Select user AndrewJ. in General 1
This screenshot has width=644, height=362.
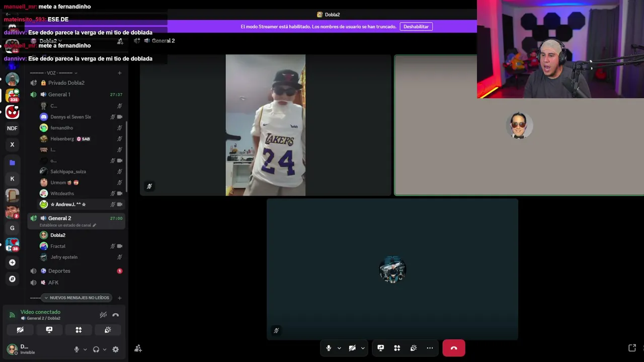click(x=81, y=205)
